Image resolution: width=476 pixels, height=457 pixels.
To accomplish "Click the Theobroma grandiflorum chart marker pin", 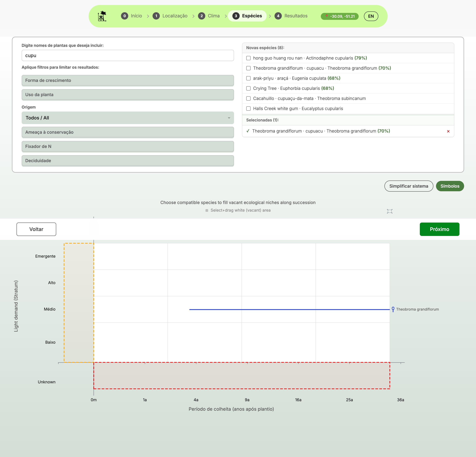I will (x=393, y=309).
